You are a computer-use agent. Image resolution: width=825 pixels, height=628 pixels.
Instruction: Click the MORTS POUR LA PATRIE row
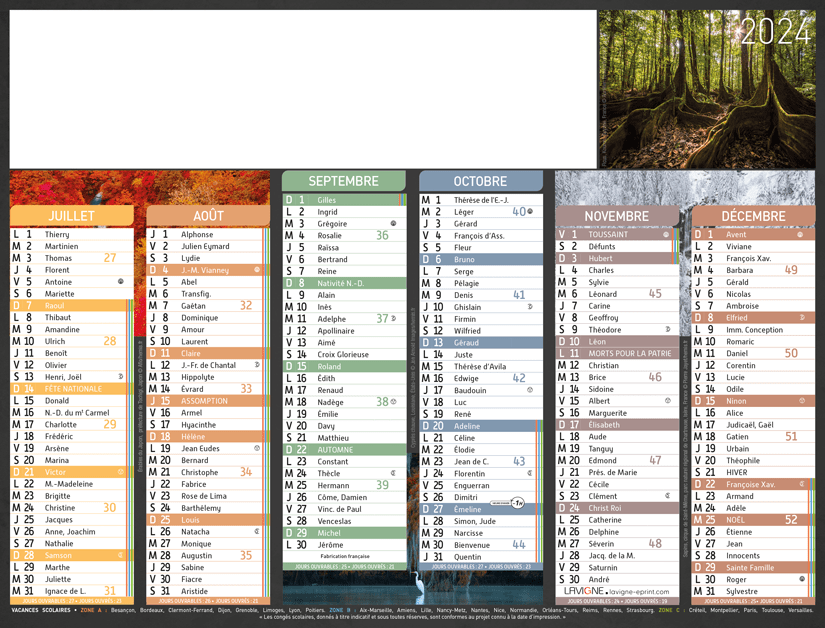pyautogui.click(x=616, y=353)
